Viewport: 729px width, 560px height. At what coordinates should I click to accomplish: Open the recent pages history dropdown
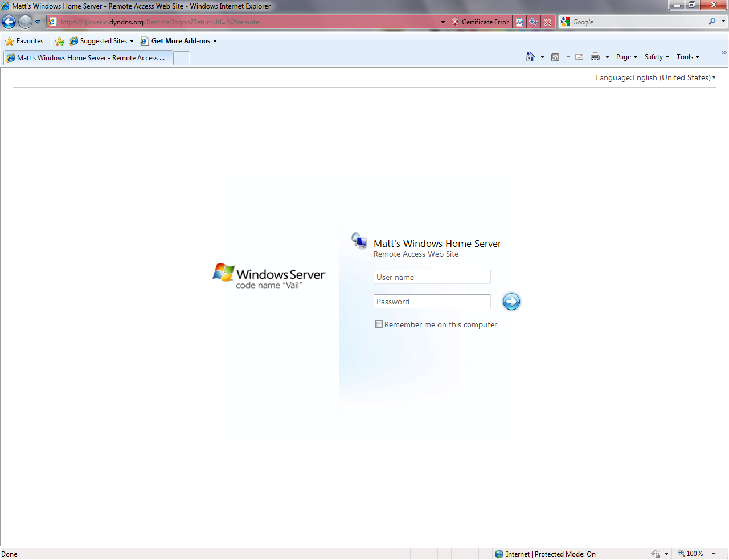pos(38,22)
